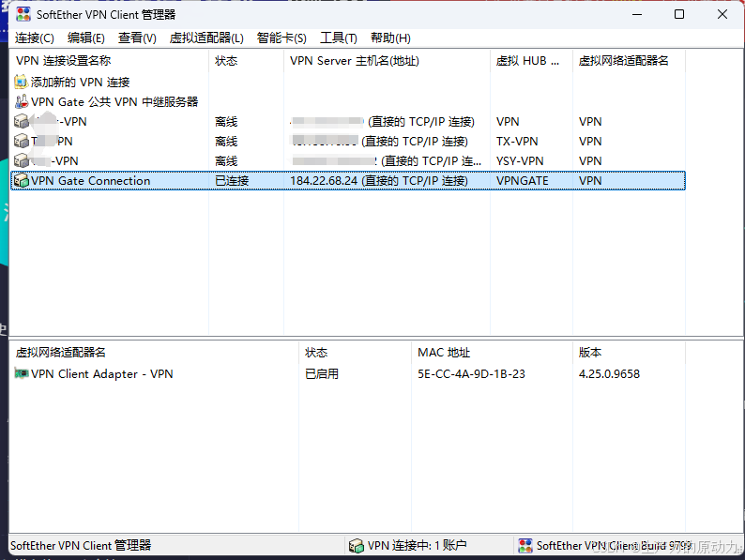Image resolution: width=745 pixels, height=560 pixels.
Task: Maximize the SoftEther VPN Client window
Action: point(679,14)
